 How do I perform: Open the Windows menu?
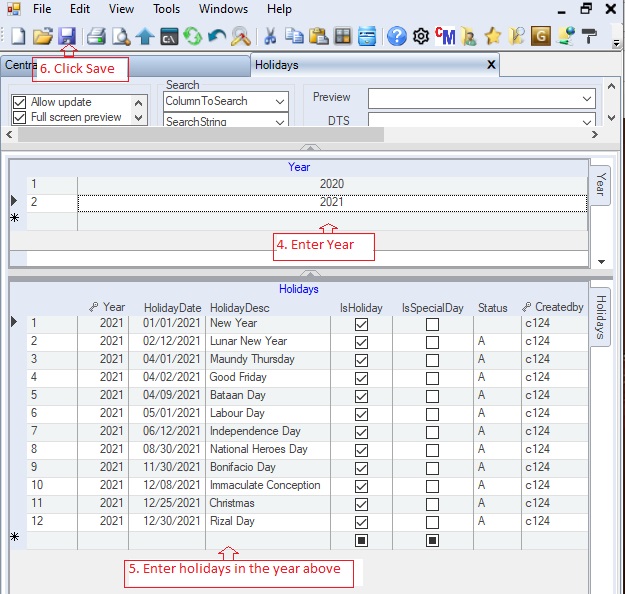[x=223, y=9]
